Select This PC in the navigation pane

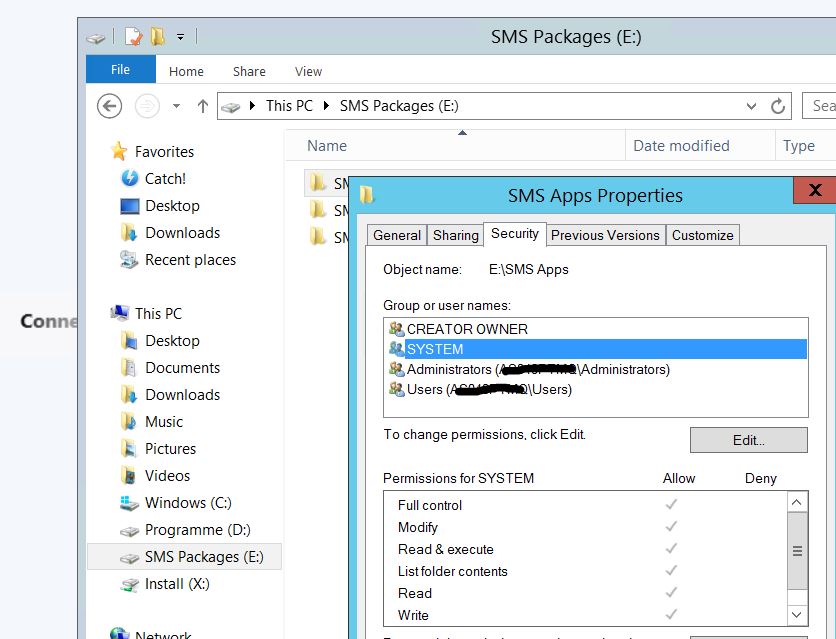(x=158, y=313)
